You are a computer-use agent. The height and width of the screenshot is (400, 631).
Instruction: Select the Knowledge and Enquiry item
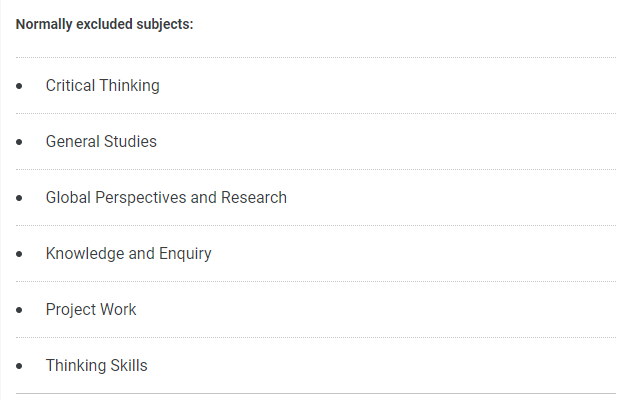click(128, 254)
